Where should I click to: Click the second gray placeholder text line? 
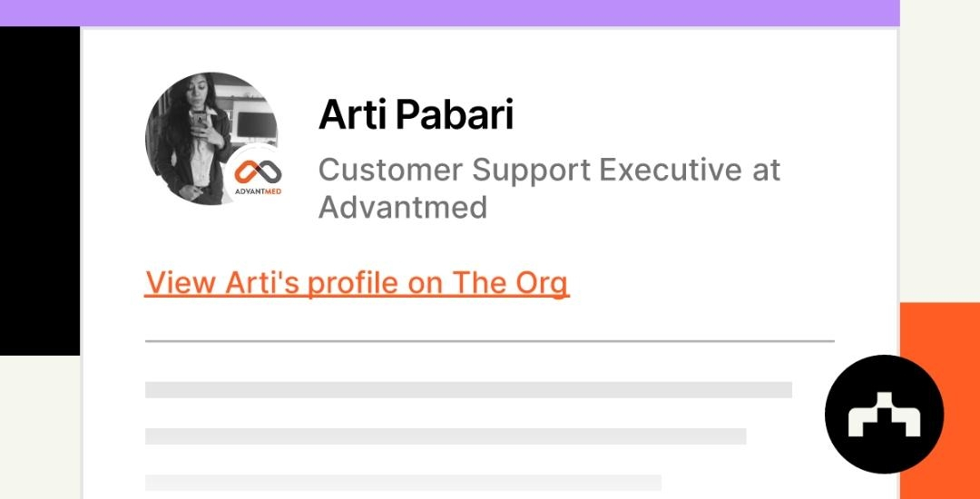tap(445, 436)
